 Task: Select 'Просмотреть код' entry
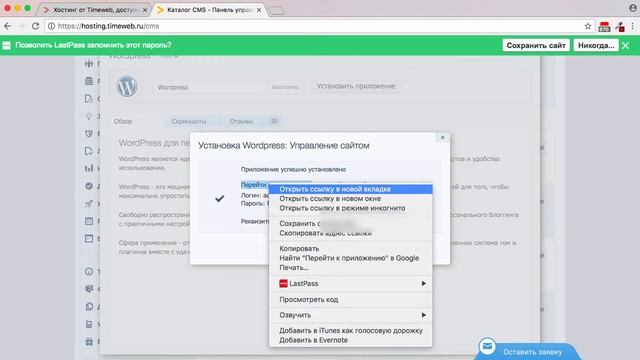[x=351, y=300]
